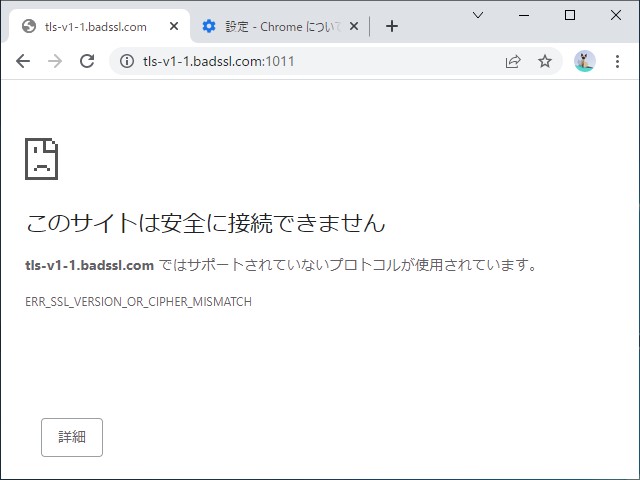Click the sad page error icon
640x480 pixels.
tap(42, 159)
